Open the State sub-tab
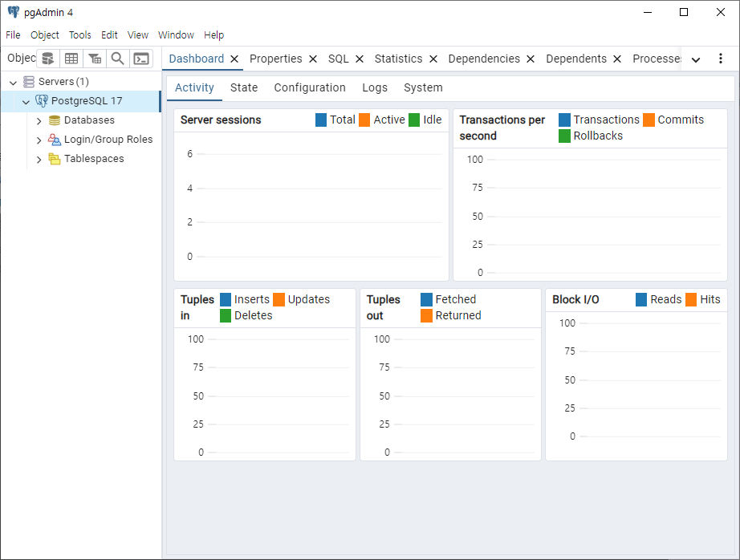740x560 pixels. tap(244, 87)
